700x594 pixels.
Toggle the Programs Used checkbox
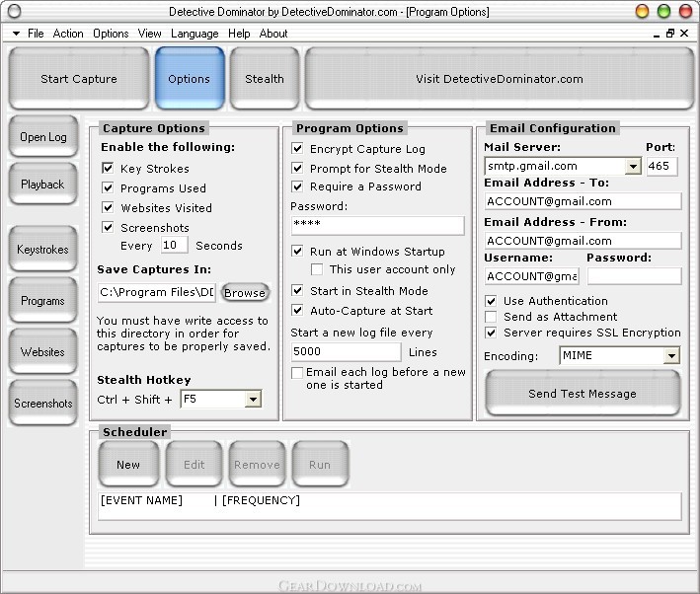tap(108, 187)
